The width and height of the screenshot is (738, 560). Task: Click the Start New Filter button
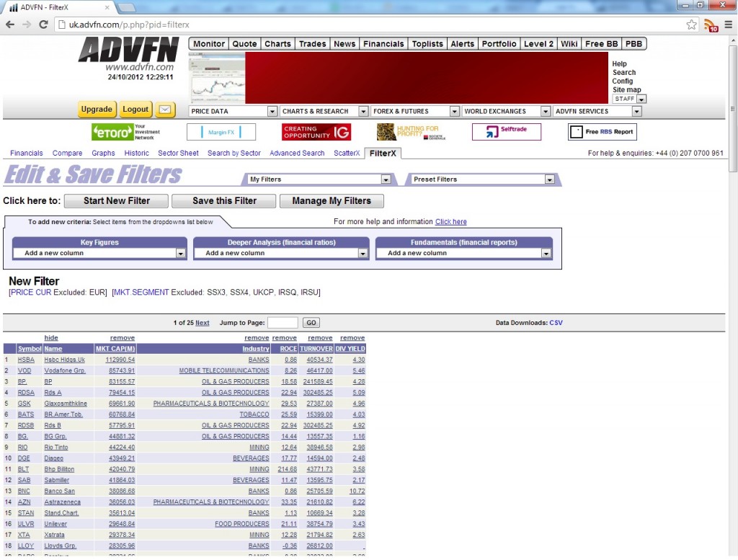[116, 201]
